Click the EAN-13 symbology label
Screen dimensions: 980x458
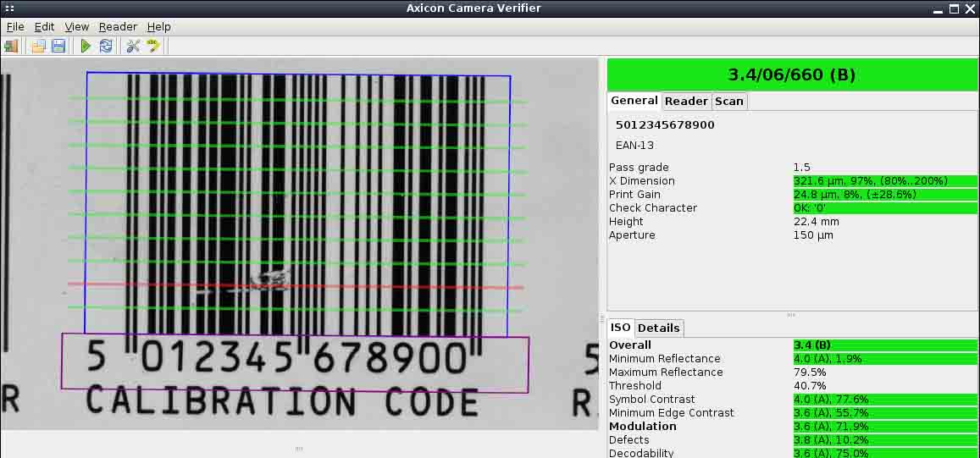(635, 146)
